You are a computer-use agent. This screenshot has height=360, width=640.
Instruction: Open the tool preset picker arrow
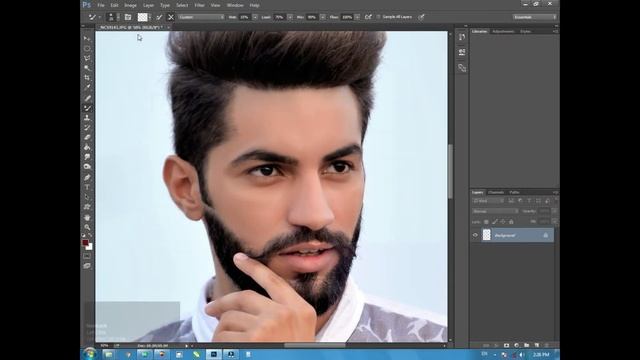[x=99, y=17]
